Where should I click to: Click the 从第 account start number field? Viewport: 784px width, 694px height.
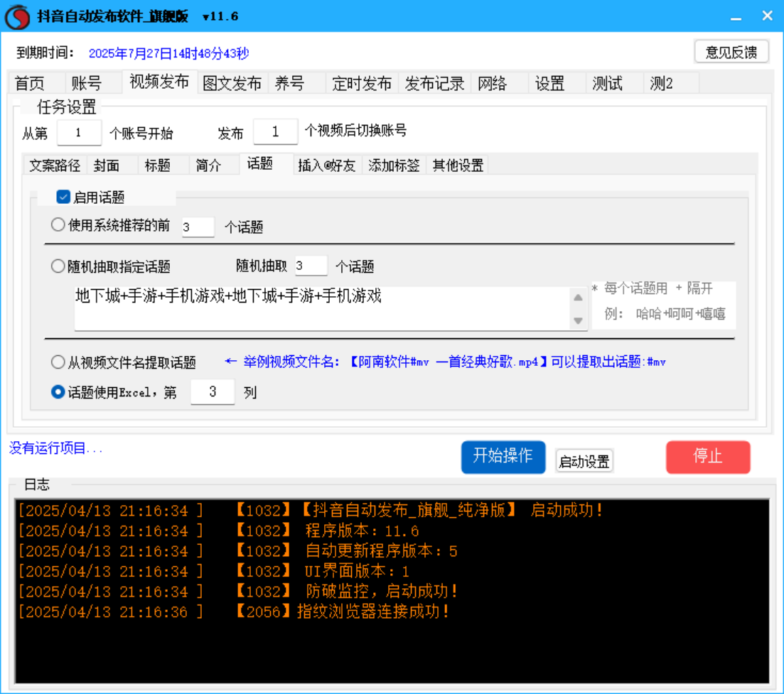click(79, 133)
